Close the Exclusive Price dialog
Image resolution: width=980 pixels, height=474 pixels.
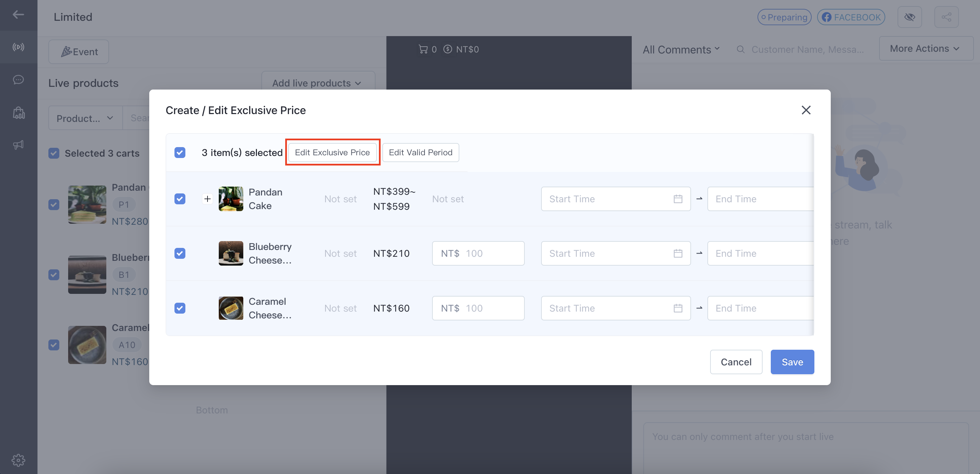click(806, 110)
